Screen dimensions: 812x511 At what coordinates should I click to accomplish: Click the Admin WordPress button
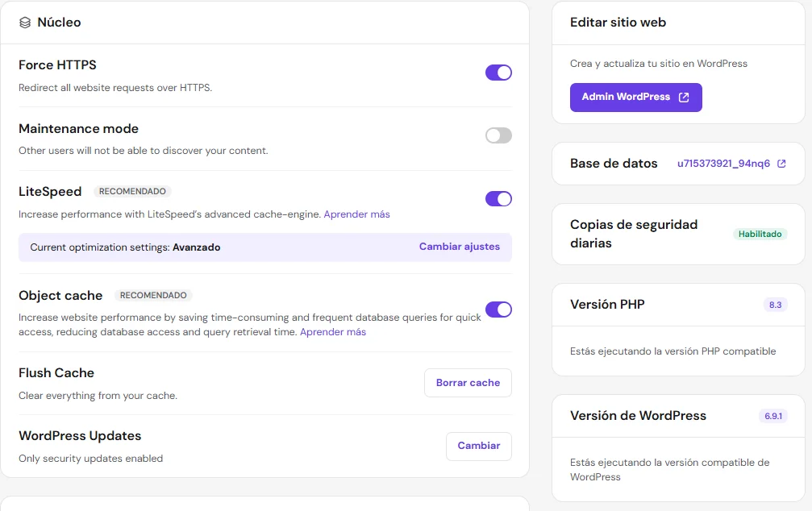click(x=635, y=97)
